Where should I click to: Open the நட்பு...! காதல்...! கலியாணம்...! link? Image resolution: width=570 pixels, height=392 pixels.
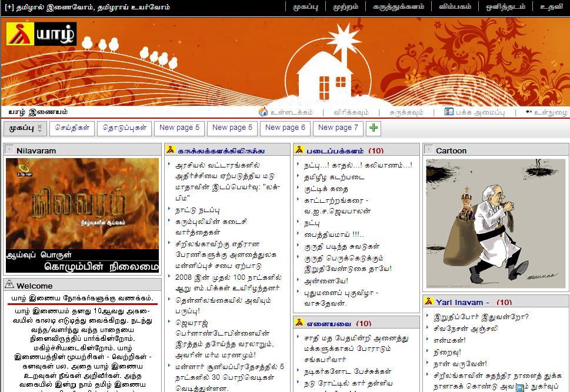coord(358,165)
